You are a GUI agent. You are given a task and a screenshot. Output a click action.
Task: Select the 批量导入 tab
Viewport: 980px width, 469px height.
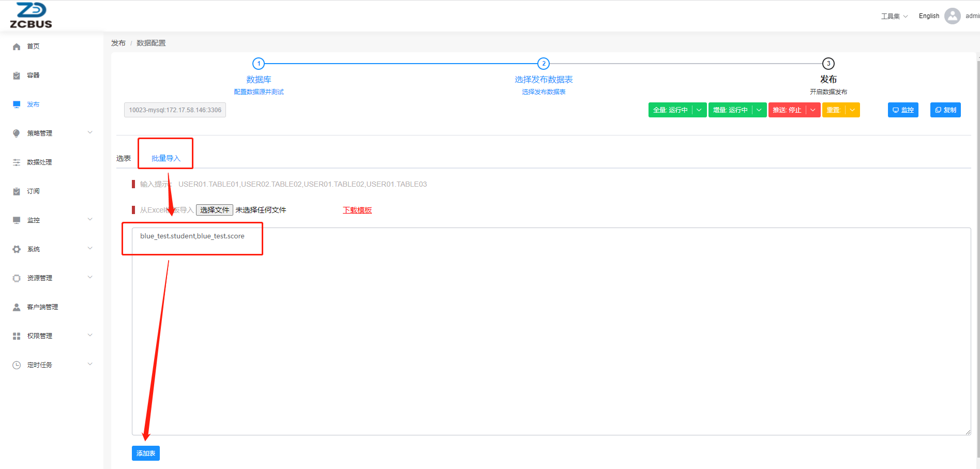[165, 158]
